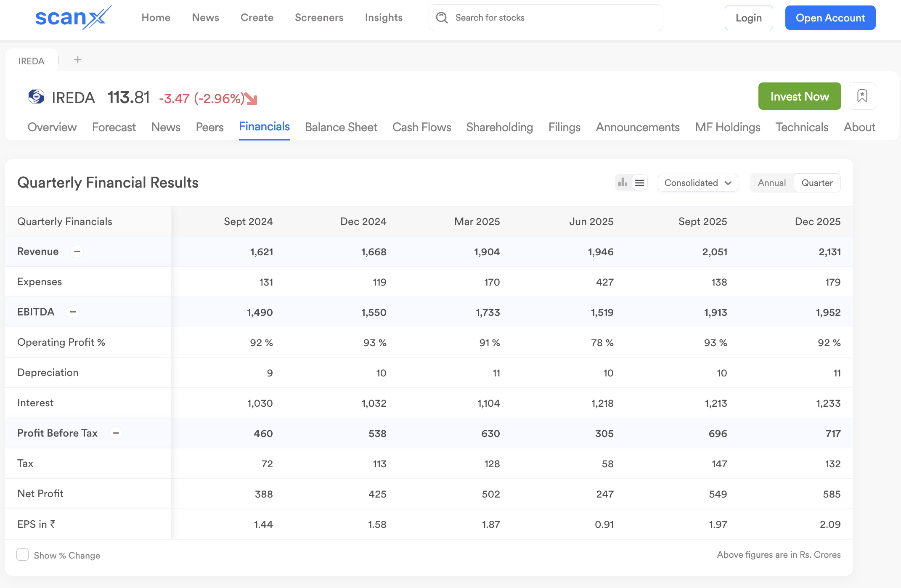The width and height of the screenshot is (901, 588).
Task: Select the bar chart view icon
Action: (623, 183)
